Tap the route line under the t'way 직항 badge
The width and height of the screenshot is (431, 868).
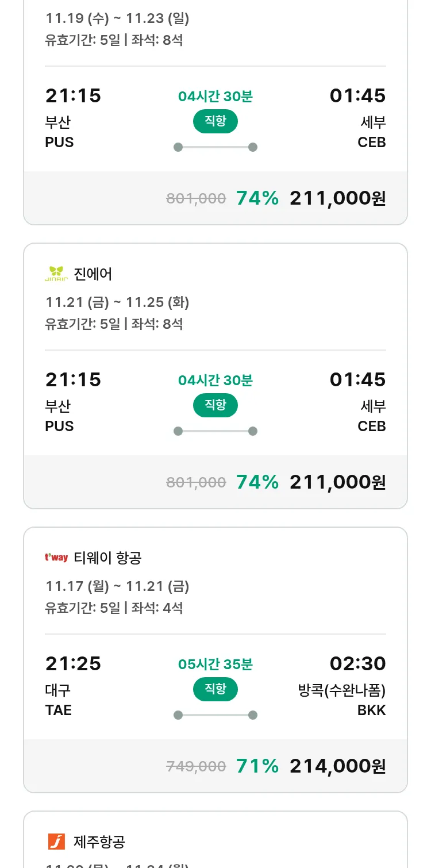tap(215, 715)
